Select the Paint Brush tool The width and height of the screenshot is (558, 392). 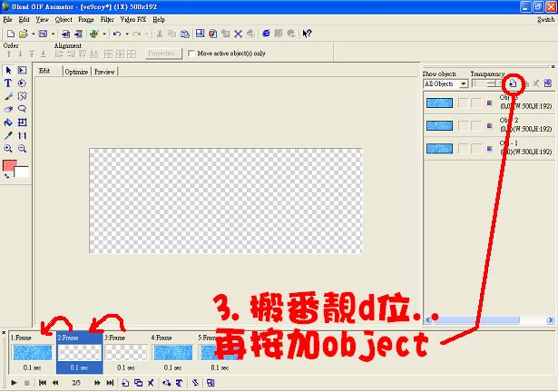pos(8,96)
